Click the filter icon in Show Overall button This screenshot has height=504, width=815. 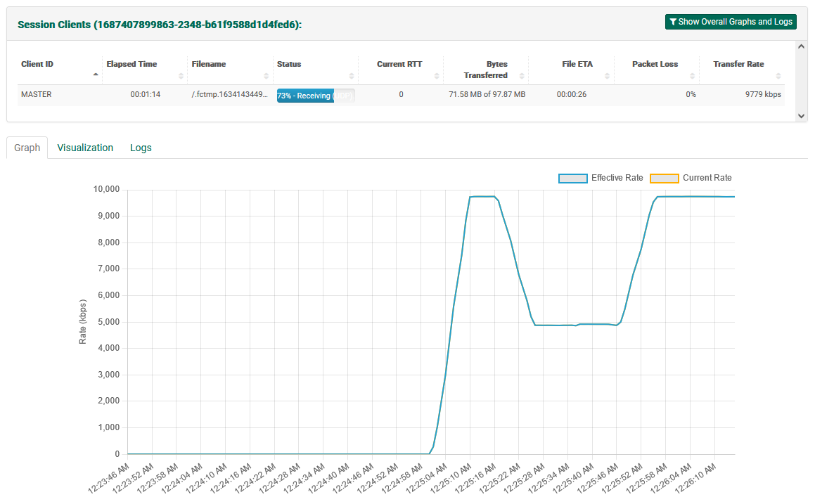[672, 22]
